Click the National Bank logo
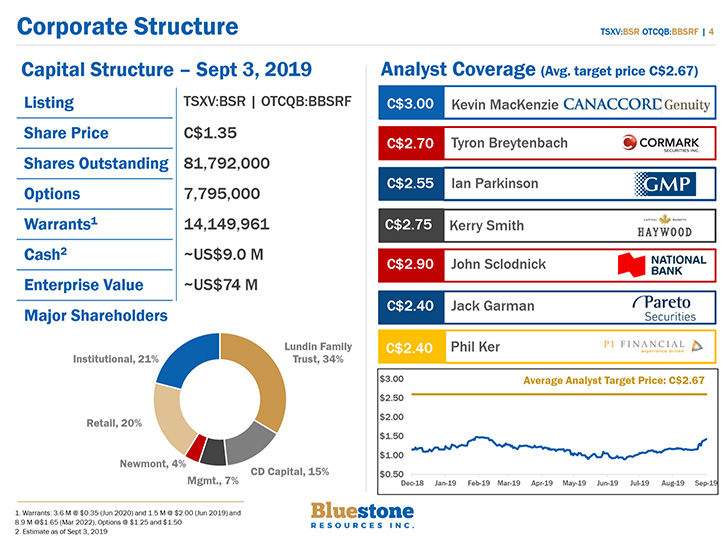 point(662,265)
